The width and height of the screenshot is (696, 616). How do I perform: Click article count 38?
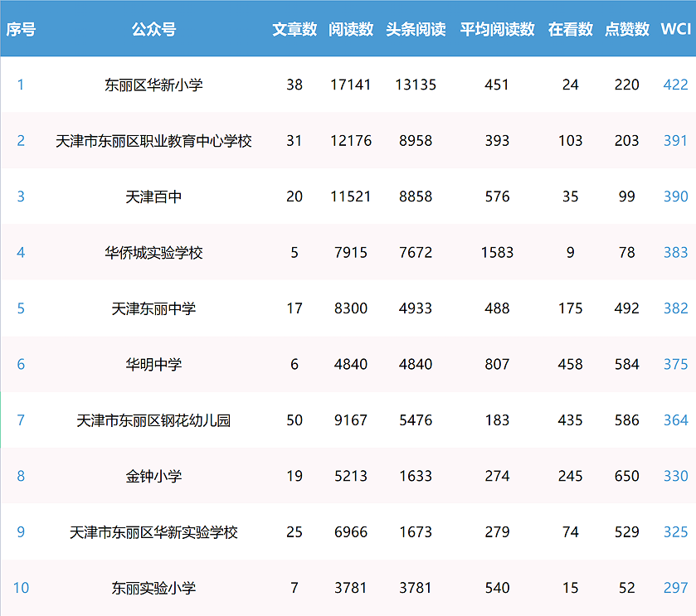[x=294, y=85]
